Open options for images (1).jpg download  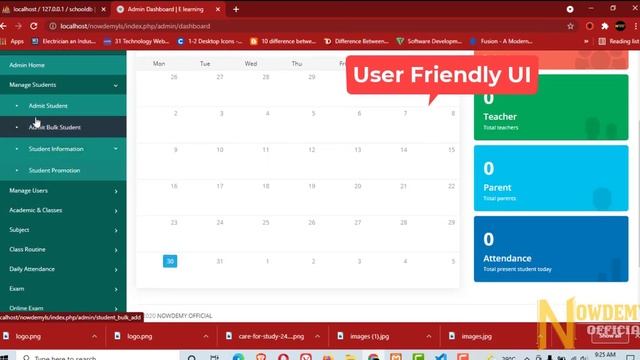point(429,336)
